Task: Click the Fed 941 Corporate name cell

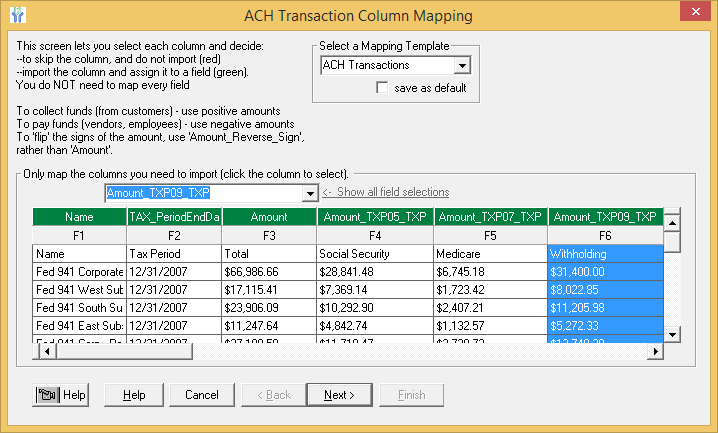Action: (x=79, y=272)
